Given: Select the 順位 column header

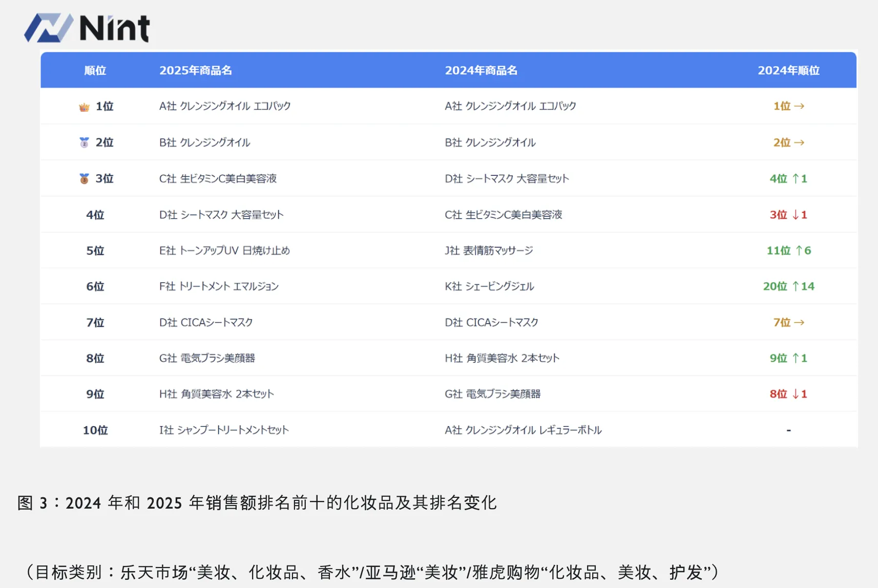Looking at the screenshot, I should [95, 70].
